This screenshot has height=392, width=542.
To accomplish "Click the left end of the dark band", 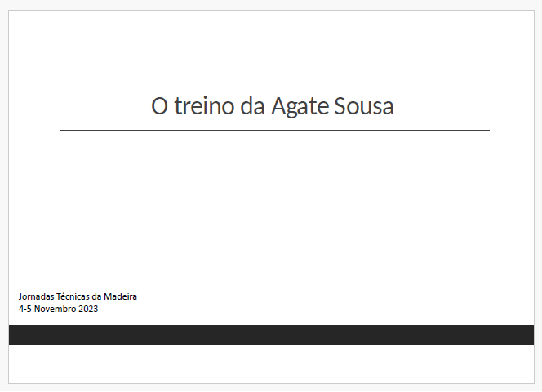I will pyautogui.click(x=13, y=335).
